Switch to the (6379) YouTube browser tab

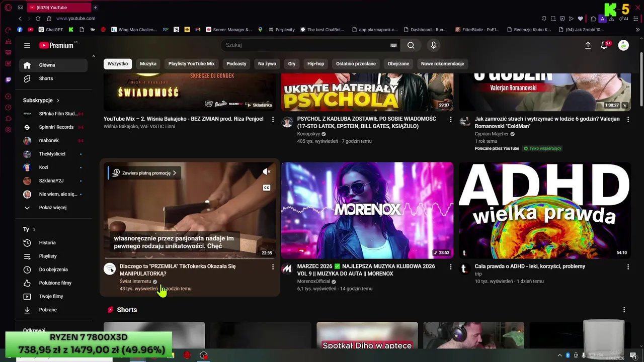click(x=59, y=8)
